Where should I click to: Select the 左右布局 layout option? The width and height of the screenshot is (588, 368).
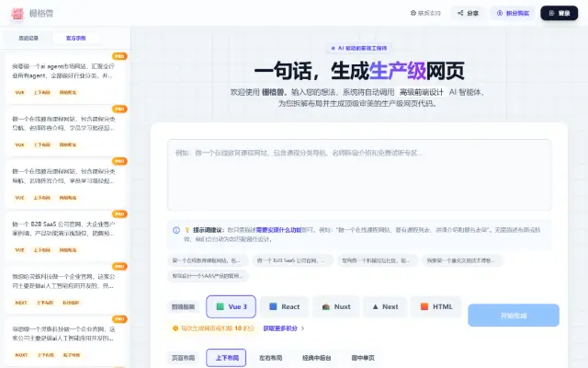[x=271, y=358]
